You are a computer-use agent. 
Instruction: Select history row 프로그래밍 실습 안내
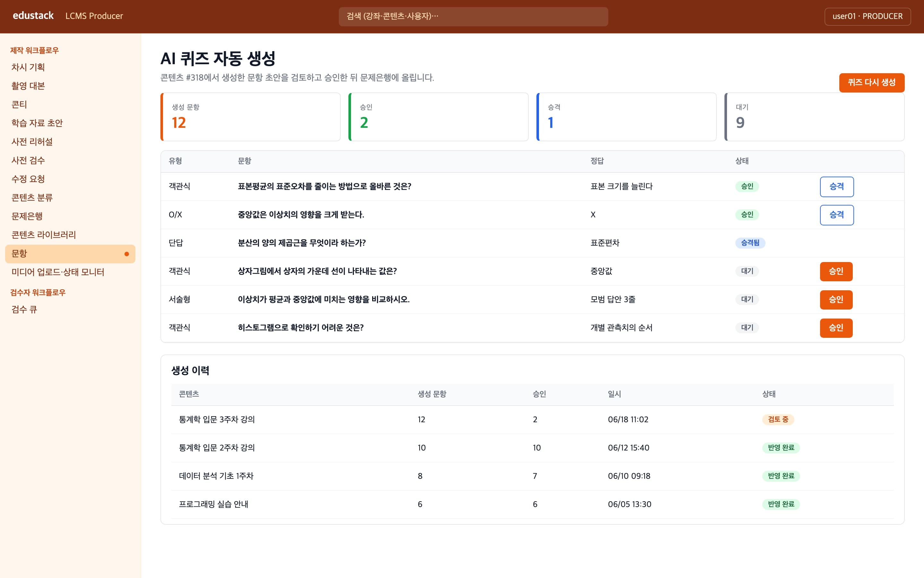(532, 504)
